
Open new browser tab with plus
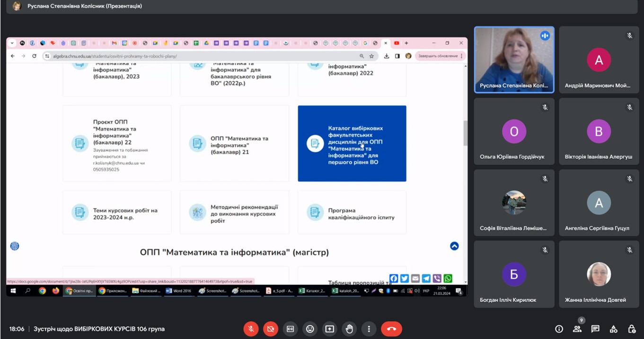point(406,43)
